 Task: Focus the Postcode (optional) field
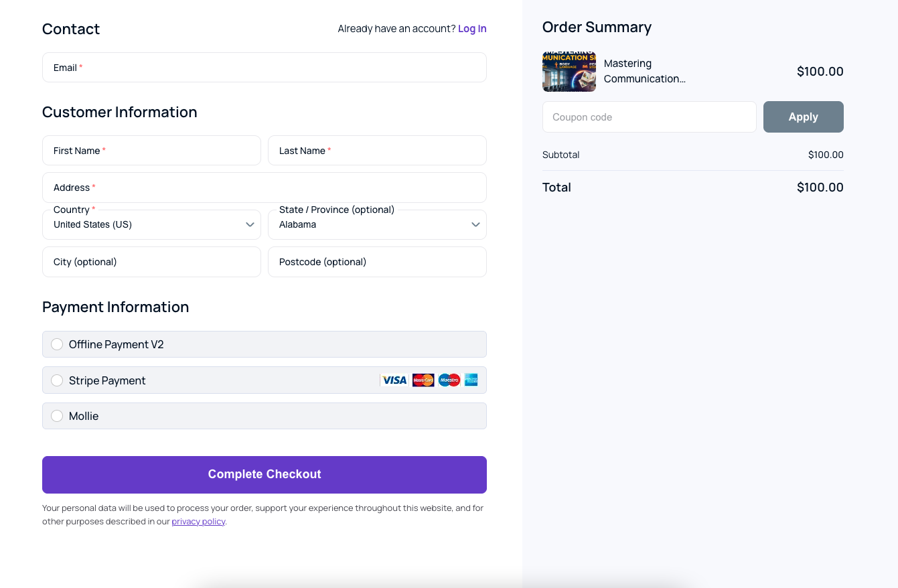click(377, 262)
